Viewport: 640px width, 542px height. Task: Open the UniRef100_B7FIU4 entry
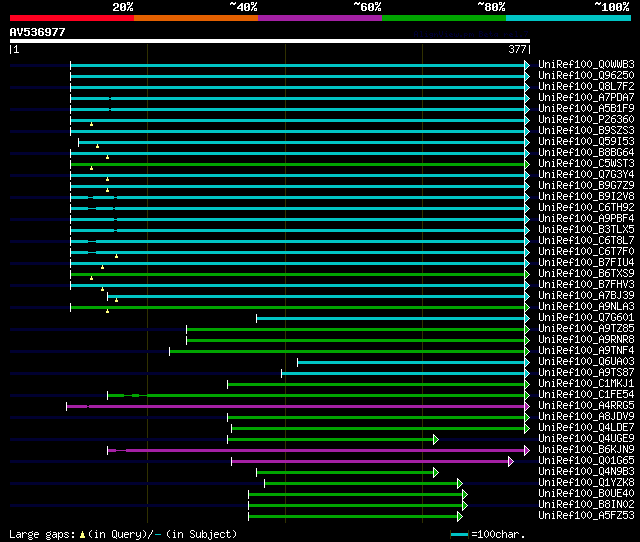pyautogui.click(x=586, y=263)
